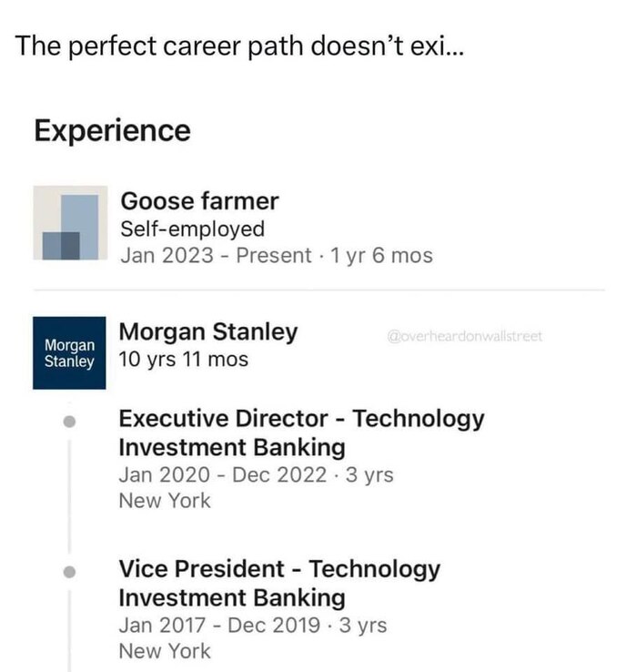Click the 10 yrs 11 mos duration

click(184, 360)
